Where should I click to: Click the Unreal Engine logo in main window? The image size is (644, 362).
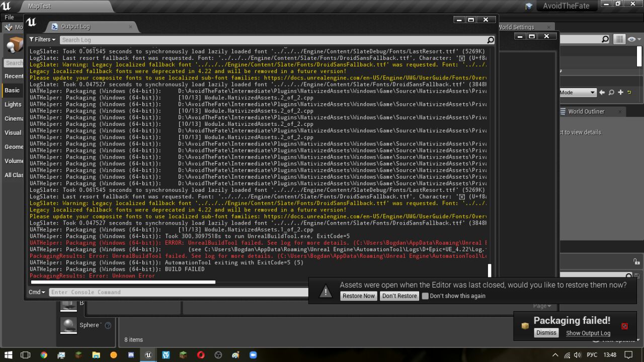tap(6, 6)
